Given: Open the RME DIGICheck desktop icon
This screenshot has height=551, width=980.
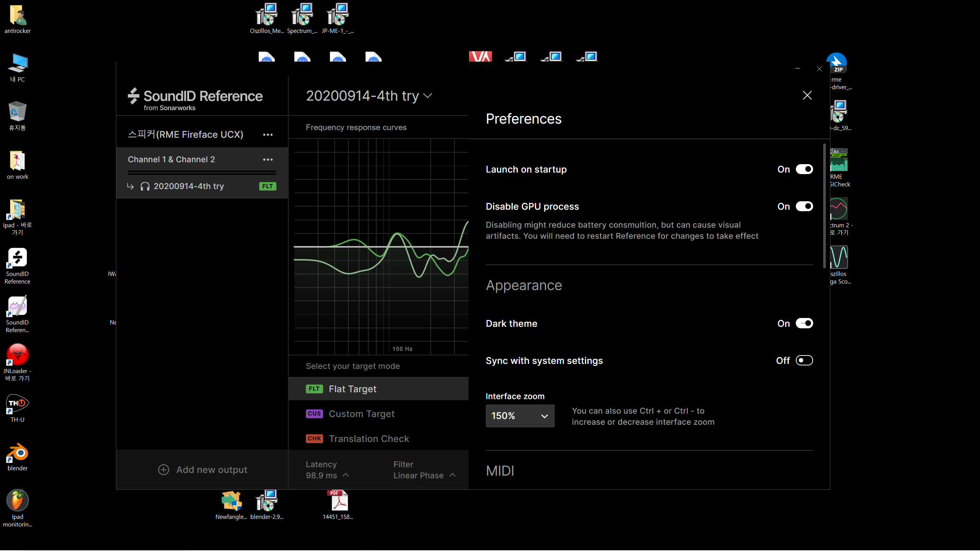Looking at the screenshot, I should 840,168.
